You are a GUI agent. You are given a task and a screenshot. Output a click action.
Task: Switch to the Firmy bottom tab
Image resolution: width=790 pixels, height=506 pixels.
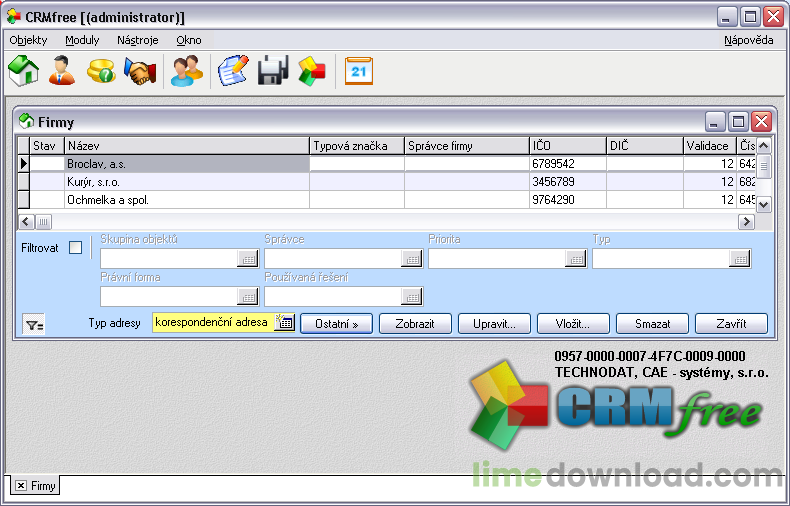[x=35, y=485]
